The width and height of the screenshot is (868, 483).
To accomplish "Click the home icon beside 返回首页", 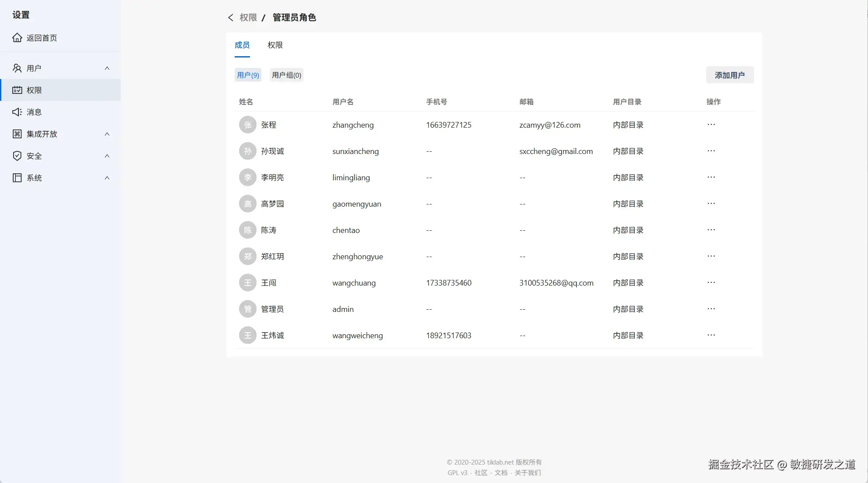I will click(x=17, y=38).
